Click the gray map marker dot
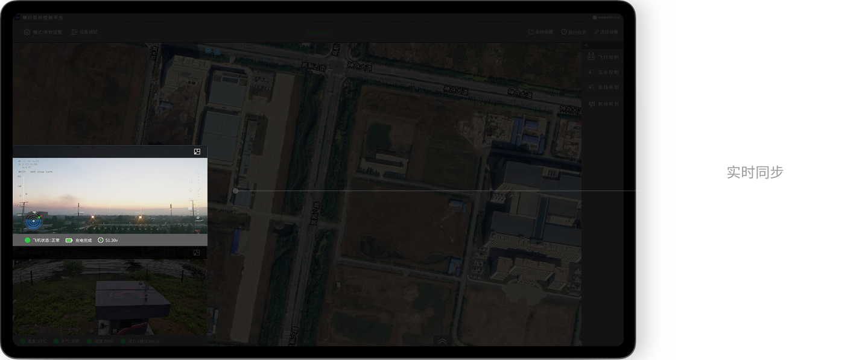 click(236, 191)
